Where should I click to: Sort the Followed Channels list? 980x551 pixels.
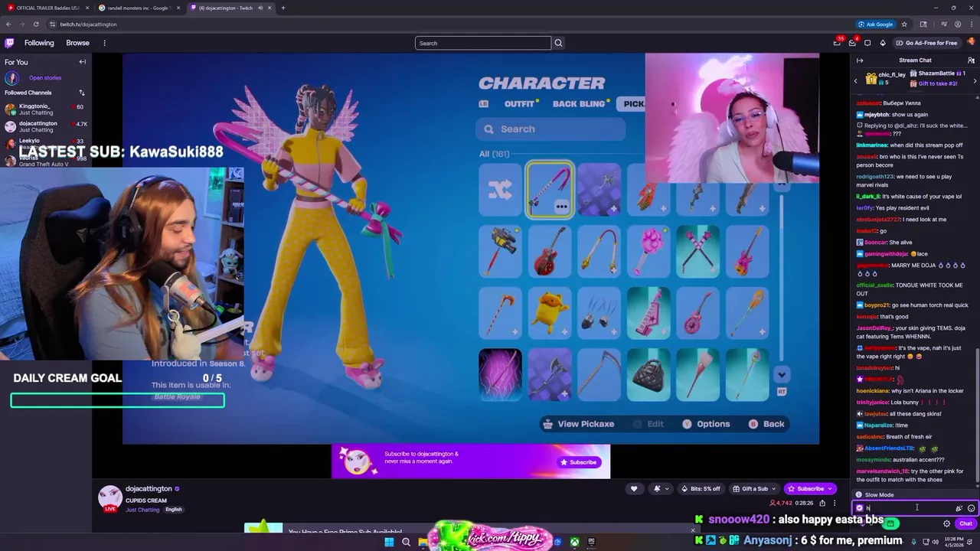[82, 93]
